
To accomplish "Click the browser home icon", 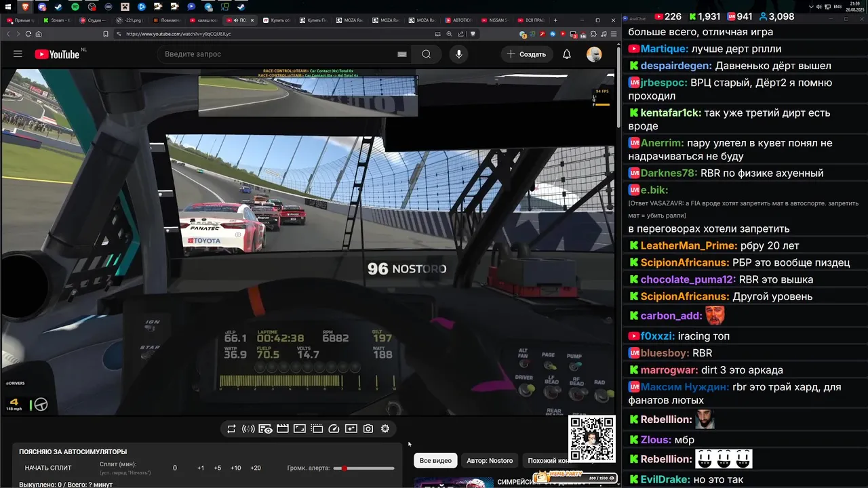I will pyautogui.click(x=39, y=34).
